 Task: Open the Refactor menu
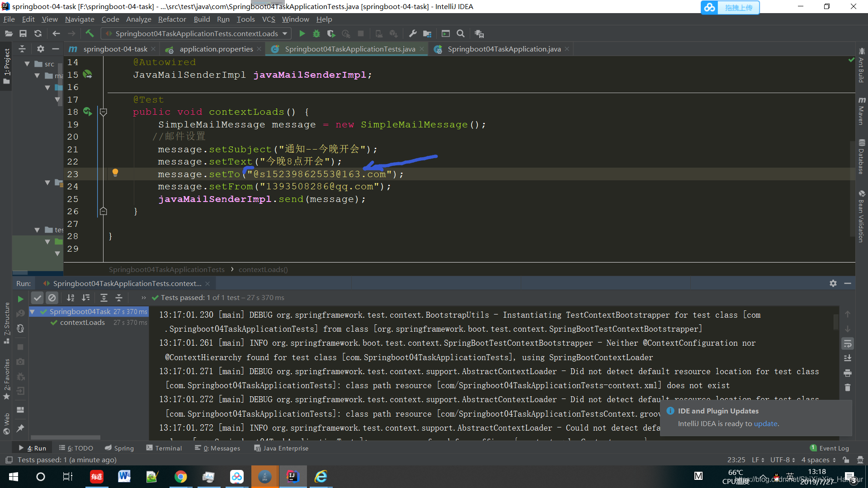(x=172, y=19)
